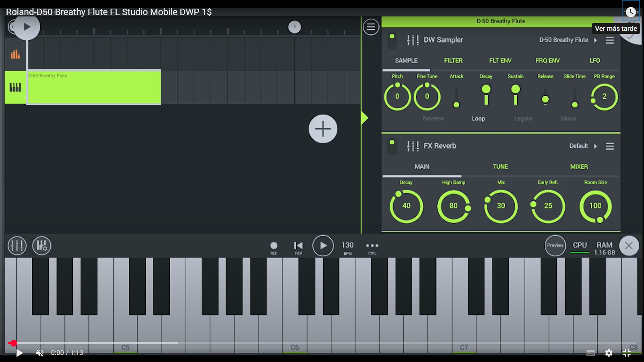Open the DW Sampler hamburger options menu
Viewport: 644px width, 362px height.
[x=610, y=40]
